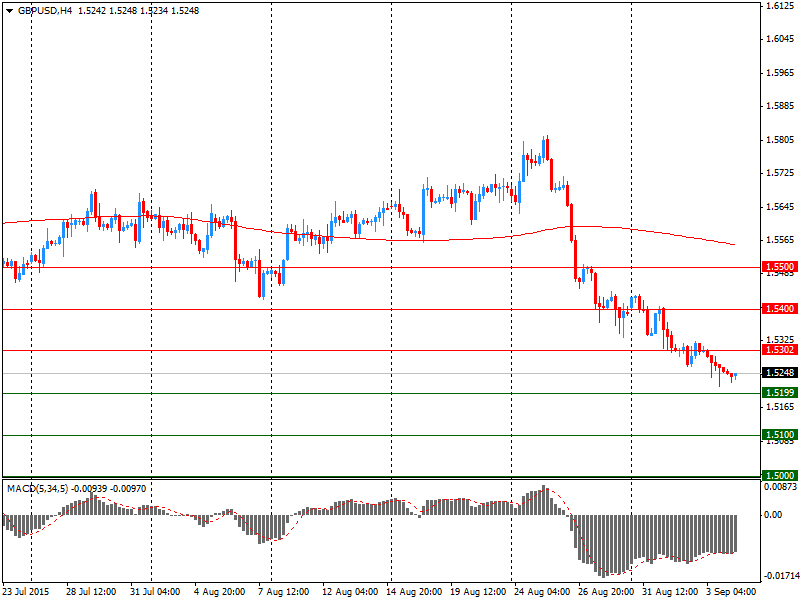Click the 1.6045 price scale value
Viewport: 800px width, 600px height.
pyautogui.click(x=780, y=39)
